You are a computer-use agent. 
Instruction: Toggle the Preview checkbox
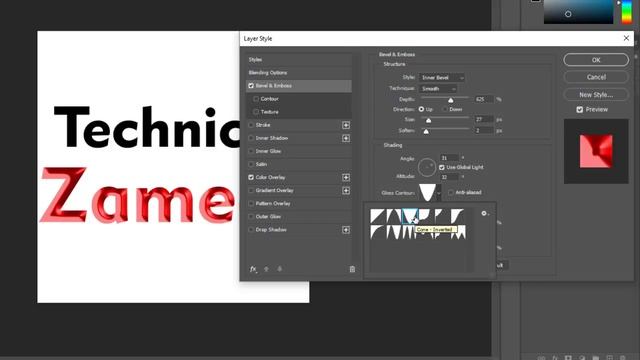click(580, 109)
